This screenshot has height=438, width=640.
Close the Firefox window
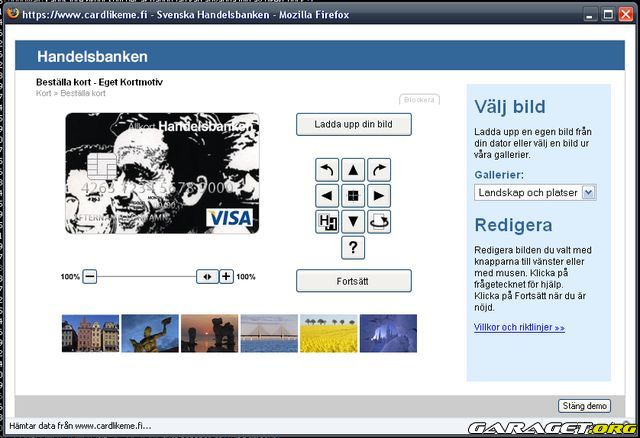pyautogui.click(x=626, y=15)
